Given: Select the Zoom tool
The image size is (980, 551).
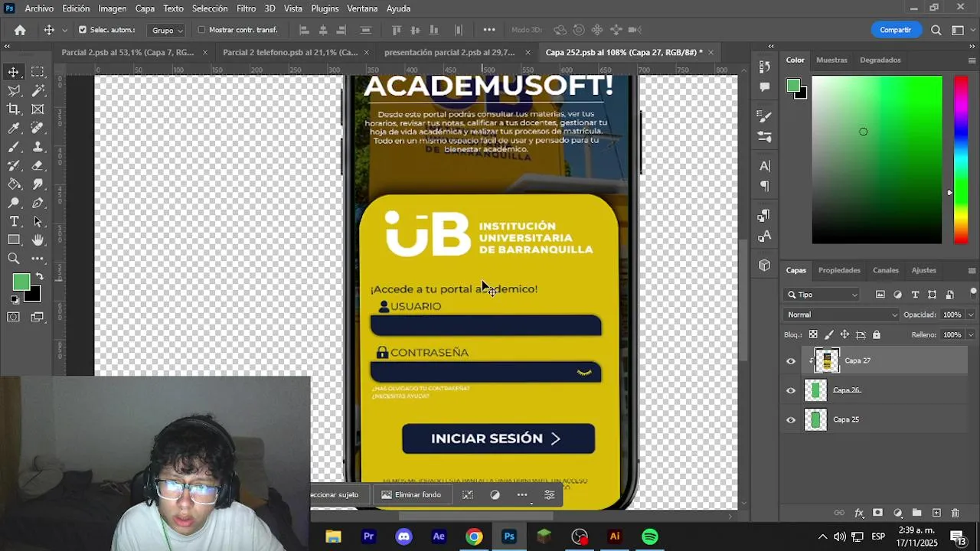Looking at the screenshot, I should tap(14, 259).
